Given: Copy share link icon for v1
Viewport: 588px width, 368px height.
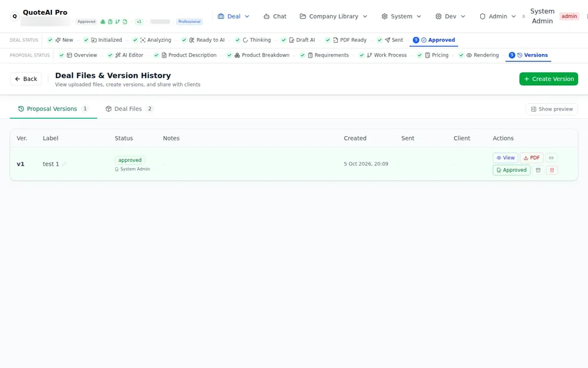Looking at the screenshot, I should coord(551,158).
